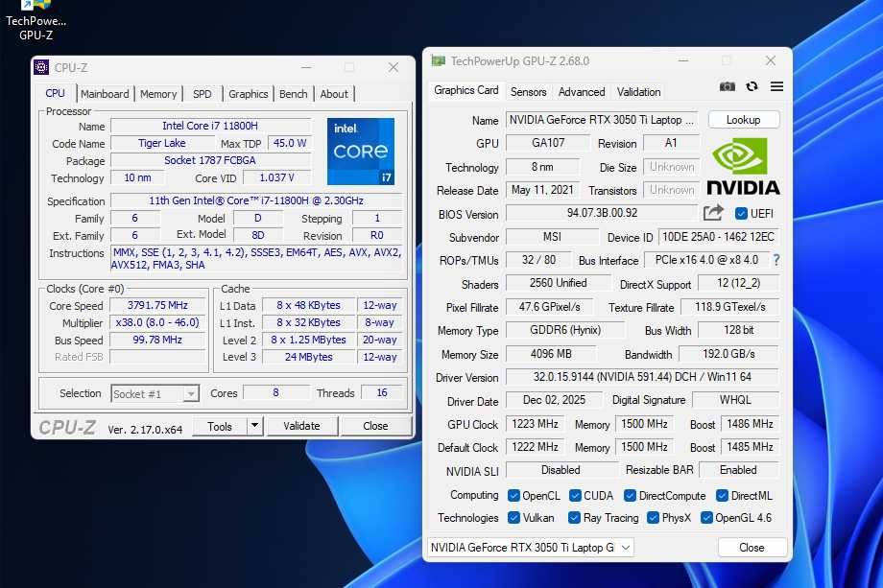
Task: Switch to the Sensors tab in GPU-Z
Action: 528,92
